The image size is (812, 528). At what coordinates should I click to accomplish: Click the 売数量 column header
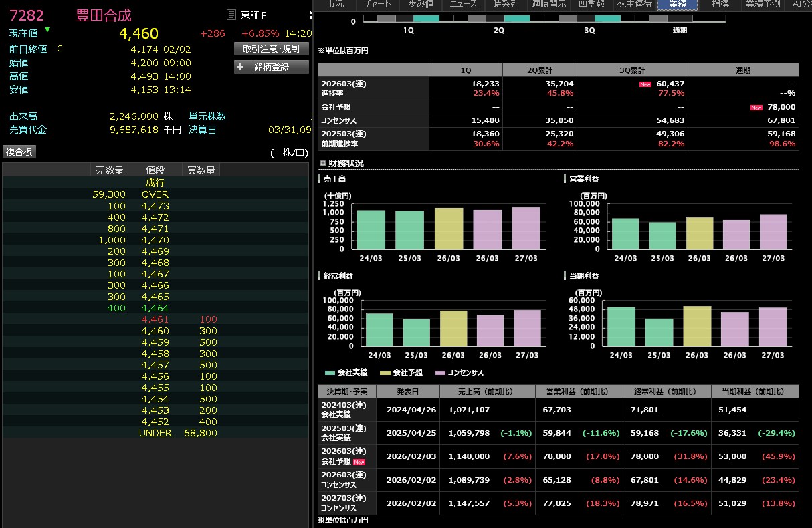[x=110, y=170]
